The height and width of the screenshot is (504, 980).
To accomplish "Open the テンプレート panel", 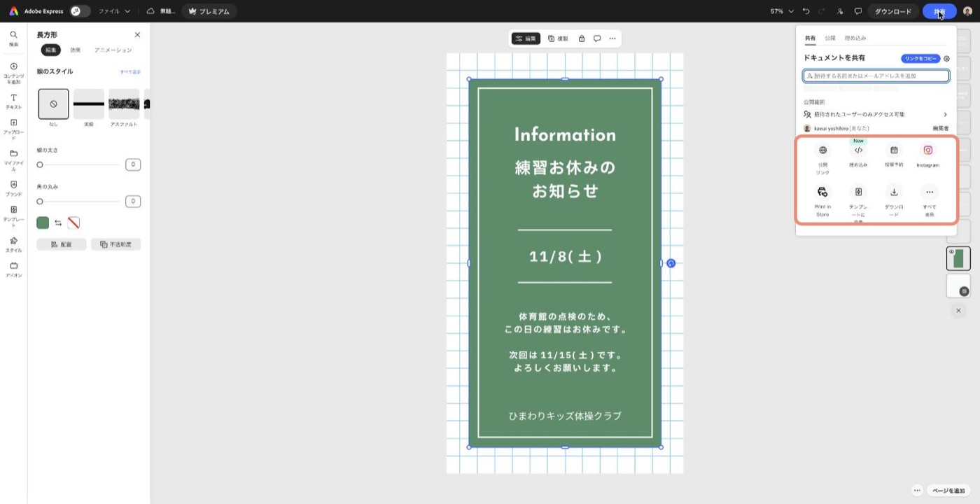I will (x=13, y=216).
